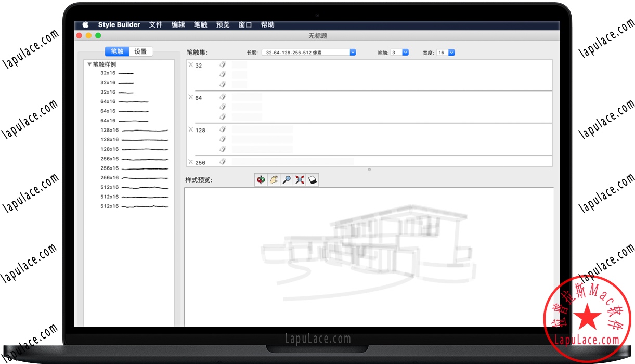Select the Zoom magnifier tool
The width and height of the screenshot is (635, 364).
287,180
